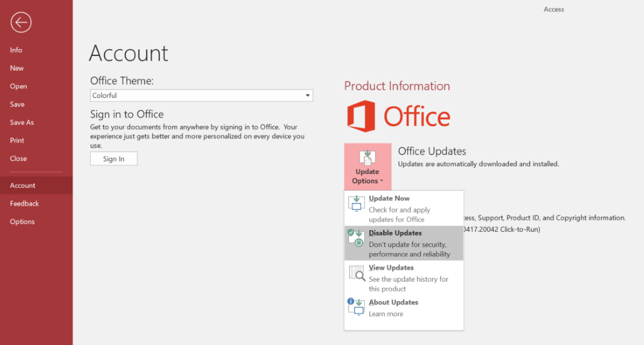This screenshot has width=644, height=345.
Task: Choose Update Now menu entry
Action: tap(404, 209)
